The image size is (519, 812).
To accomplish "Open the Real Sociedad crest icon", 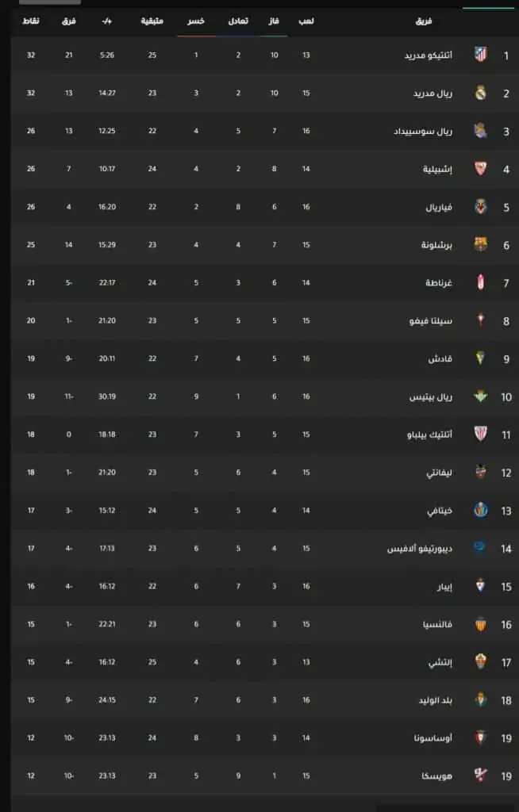I will [481, 131].
